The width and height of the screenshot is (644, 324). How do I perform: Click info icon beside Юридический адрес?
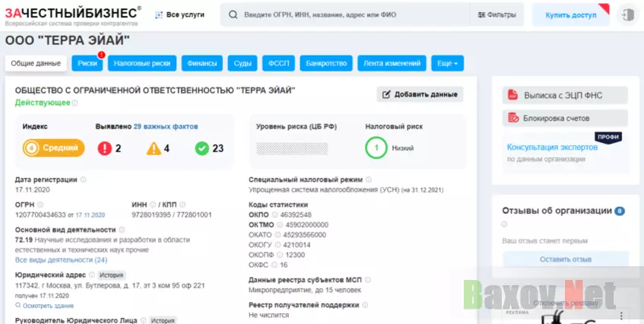pos(91,275)
